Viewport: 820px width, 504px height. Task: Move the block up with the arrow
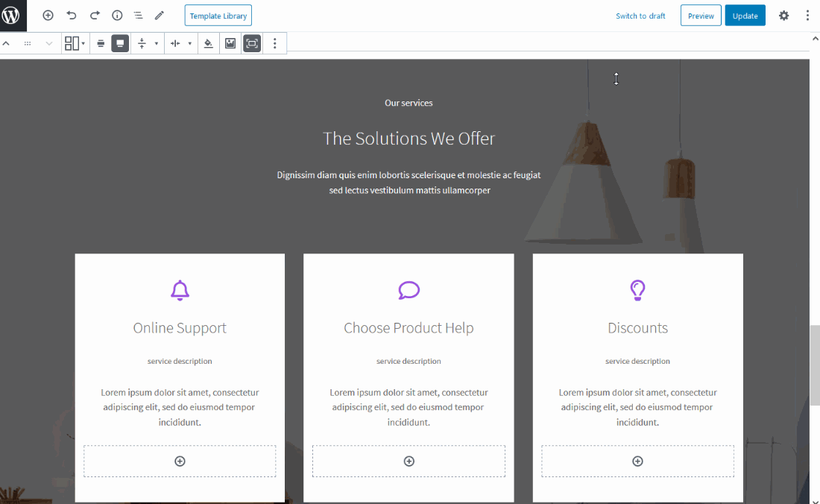click(6, 43)
